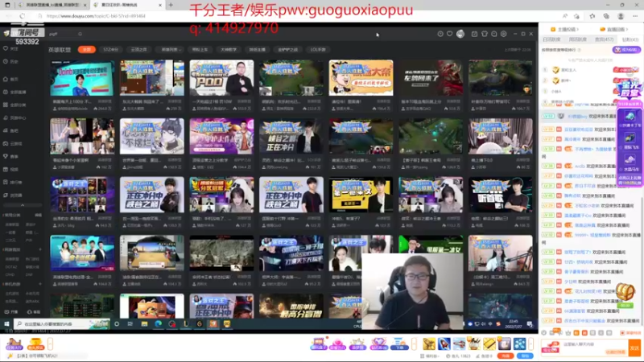Collapse the left sidebar section with up arrow

23,205
